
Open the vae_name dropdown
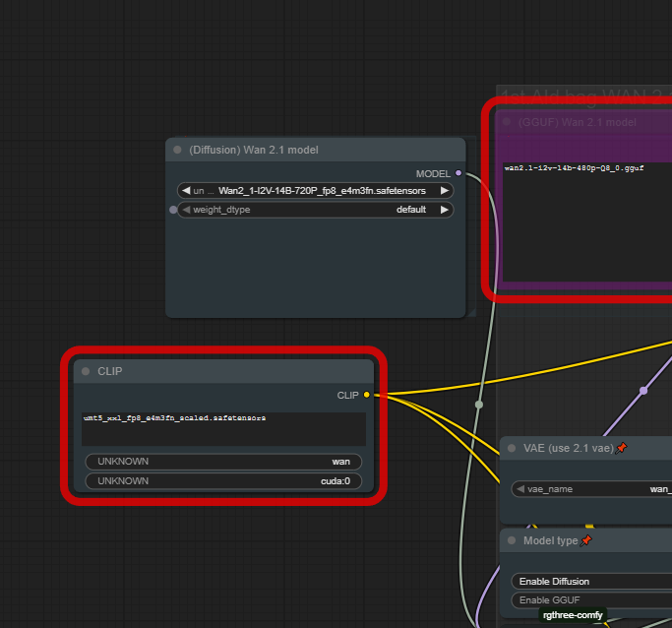click(591, 488)
